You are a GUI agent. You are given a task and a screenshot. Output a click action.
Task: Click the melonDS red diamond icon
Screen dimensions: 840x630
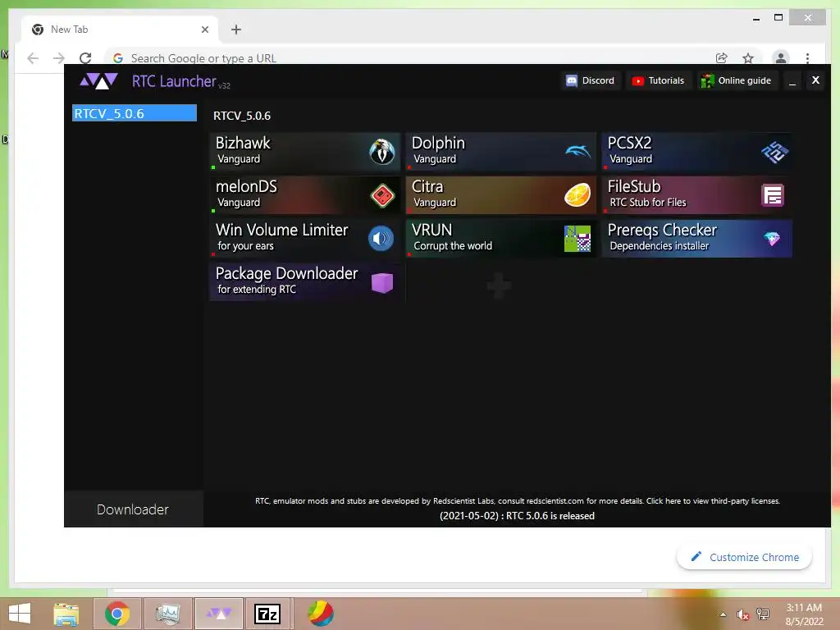click(382, 195)
